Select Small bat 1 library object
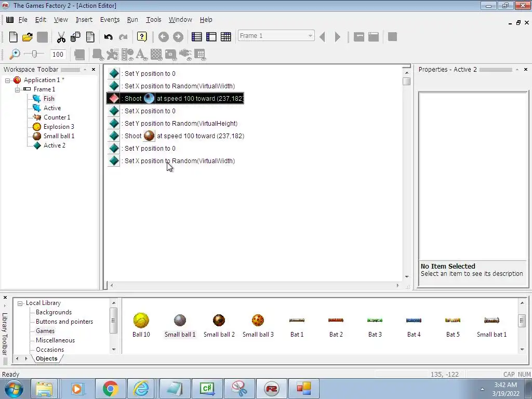 [x=491, y=325]
